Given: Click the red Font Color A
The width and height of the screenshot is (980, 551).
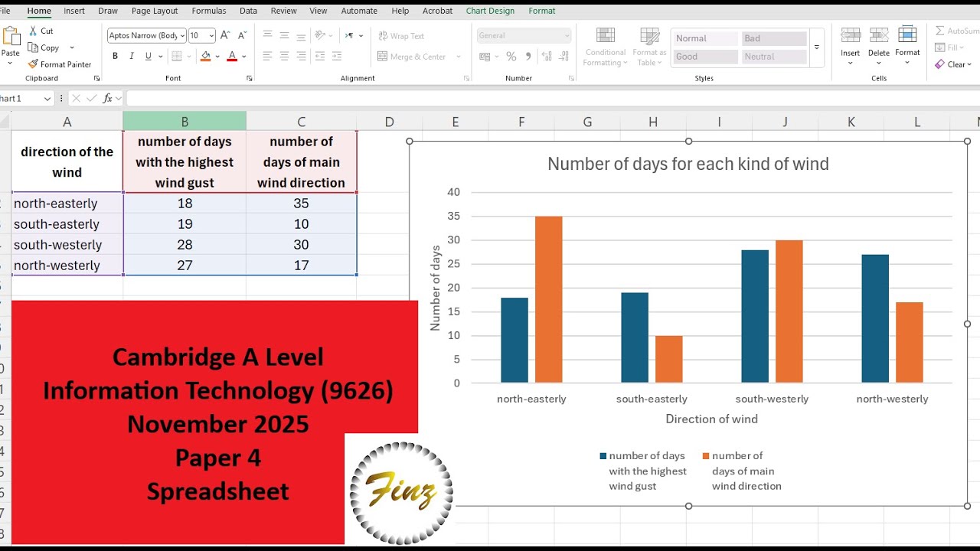Looking at the screenshot, I should [x=232, y=56].
